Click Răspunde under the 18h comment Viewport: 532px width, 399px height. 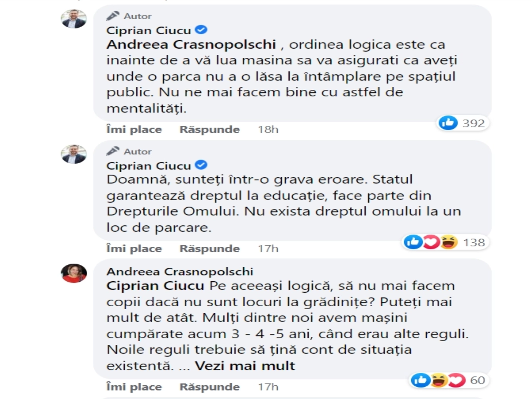tap(209, 129)
